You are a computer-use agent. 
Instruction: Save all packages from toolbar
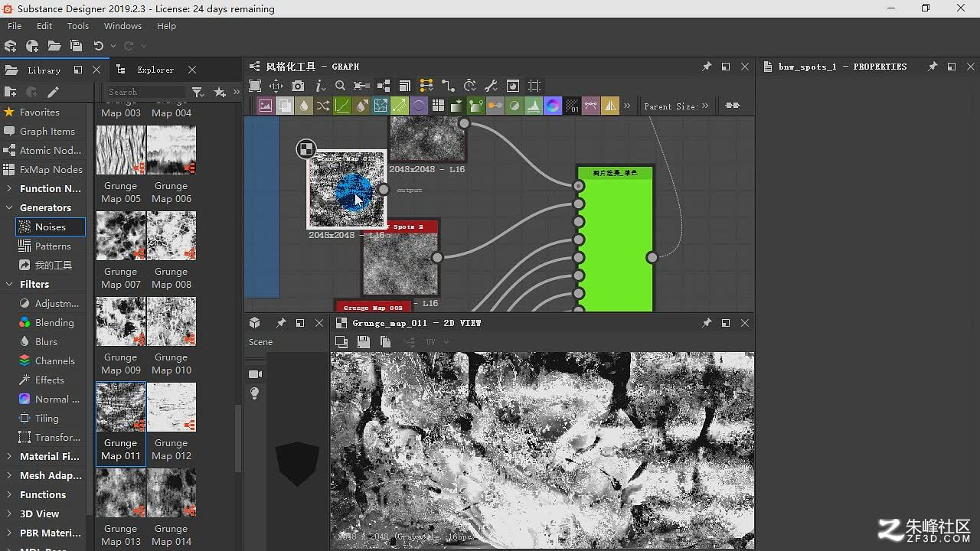[x=75, y=46]
